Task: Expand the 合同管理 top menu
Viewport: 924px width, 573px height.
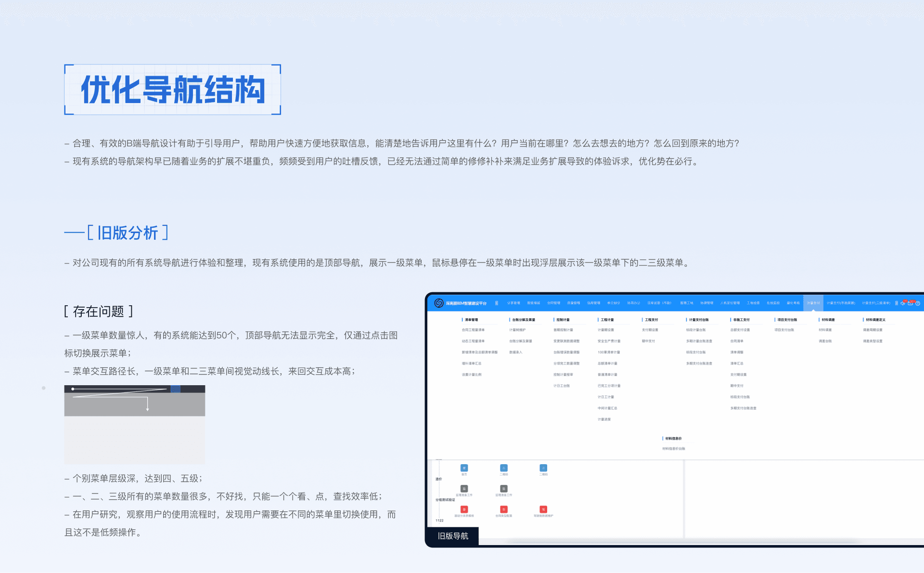Action: pos(553,303)
